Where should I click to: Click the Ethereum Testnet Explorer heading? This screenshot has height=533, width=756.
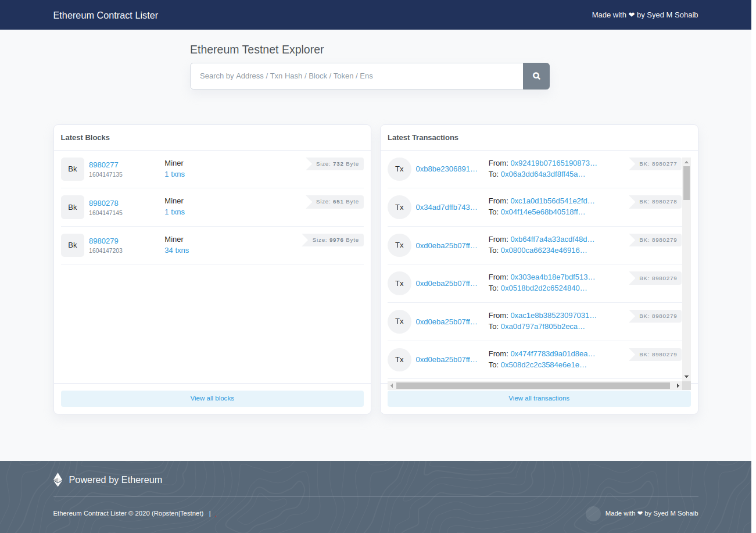click(x=257, y=49)
